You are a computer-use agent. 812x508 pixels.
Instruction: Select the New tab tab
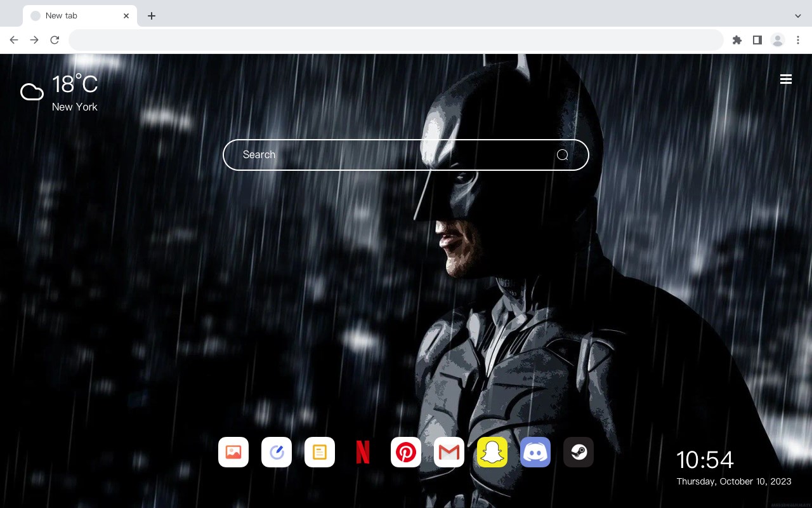[80, 16]
